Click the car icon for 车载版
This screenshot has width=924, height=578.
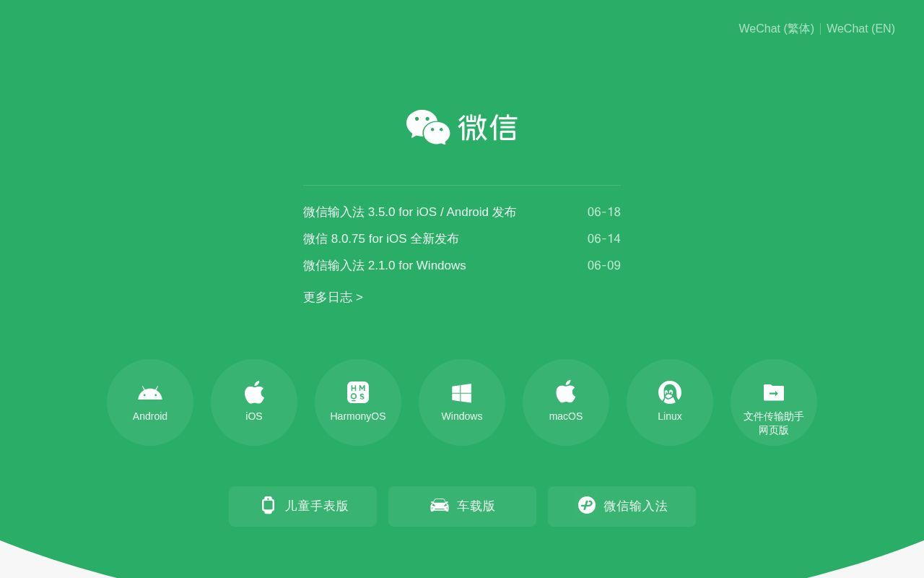(x=440, y=506)
